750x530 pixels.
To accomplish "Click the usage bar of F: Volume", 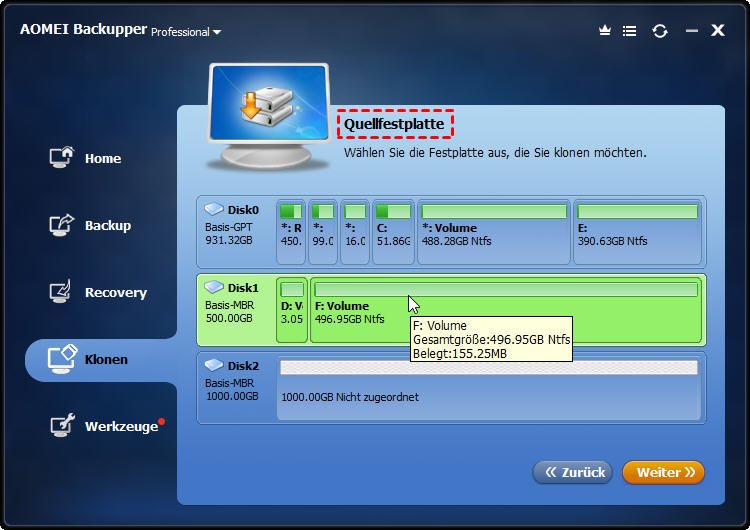I will [x=506, y=289].
